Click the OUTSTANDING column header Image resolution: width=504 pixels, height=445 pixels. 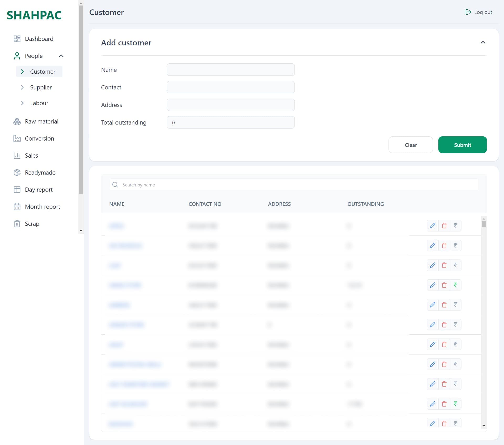tap(365, 204)
